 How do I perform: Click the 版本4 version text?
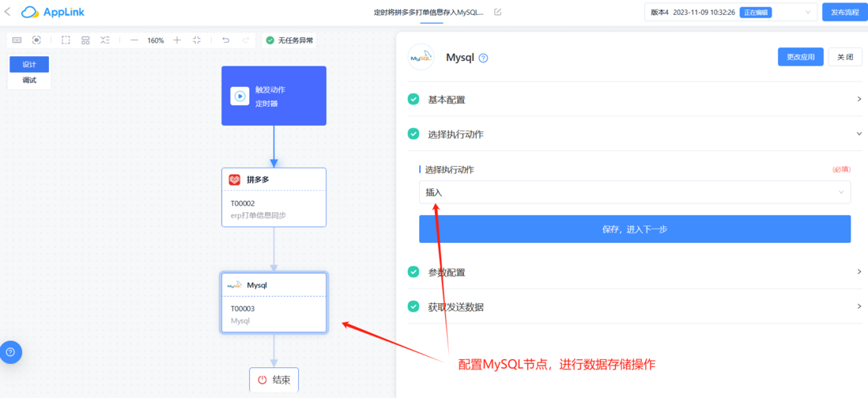coord(660,12)
